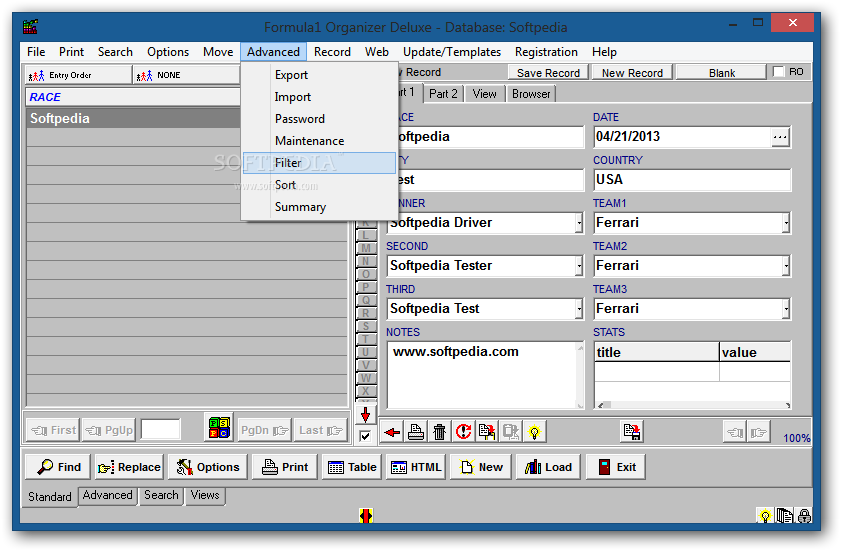Choose Password from Advanced menu

click(x=319, y=119)
